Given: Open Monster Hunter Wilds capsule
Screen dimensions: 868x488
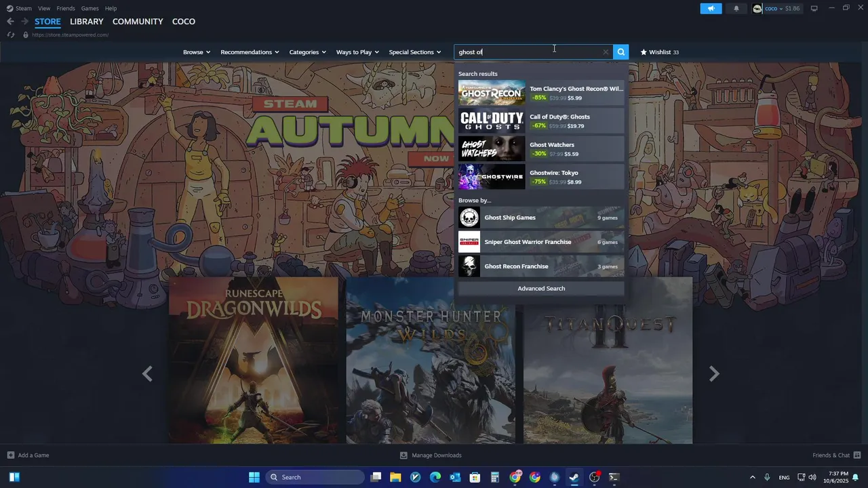Looking at the screenshot, I should [431, 361].
